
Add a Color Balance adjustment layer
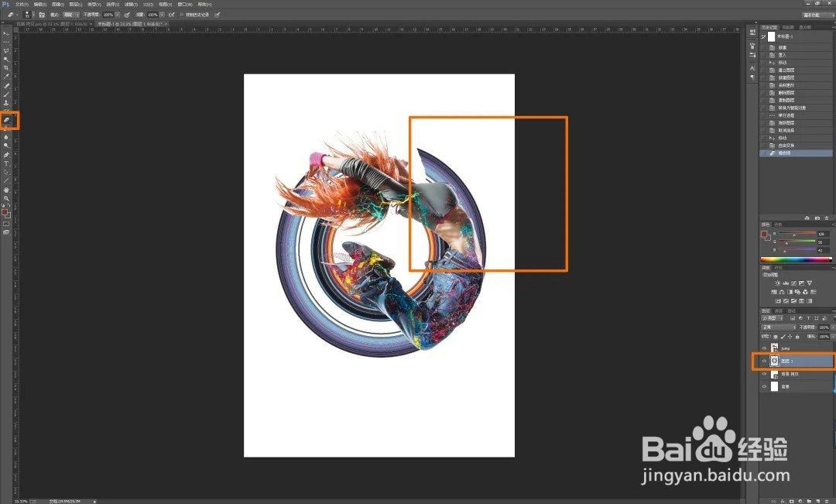coord(782,293)
